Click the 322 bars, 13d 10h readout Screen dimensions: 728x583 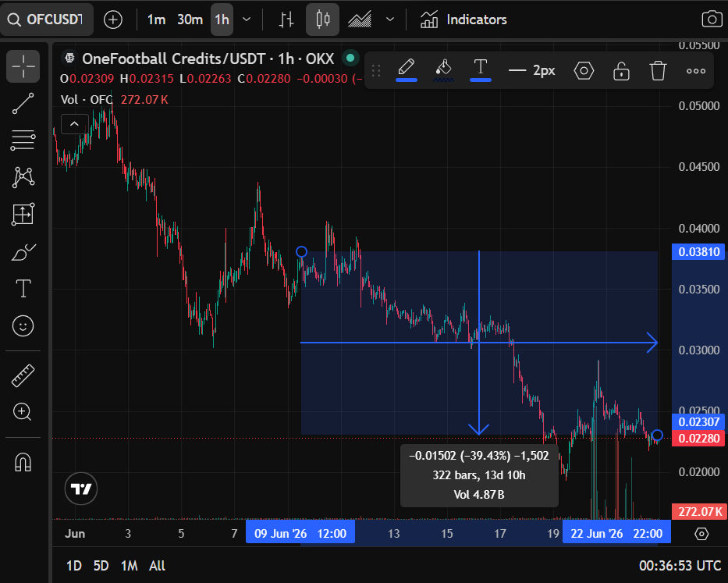tap(478, 475)
